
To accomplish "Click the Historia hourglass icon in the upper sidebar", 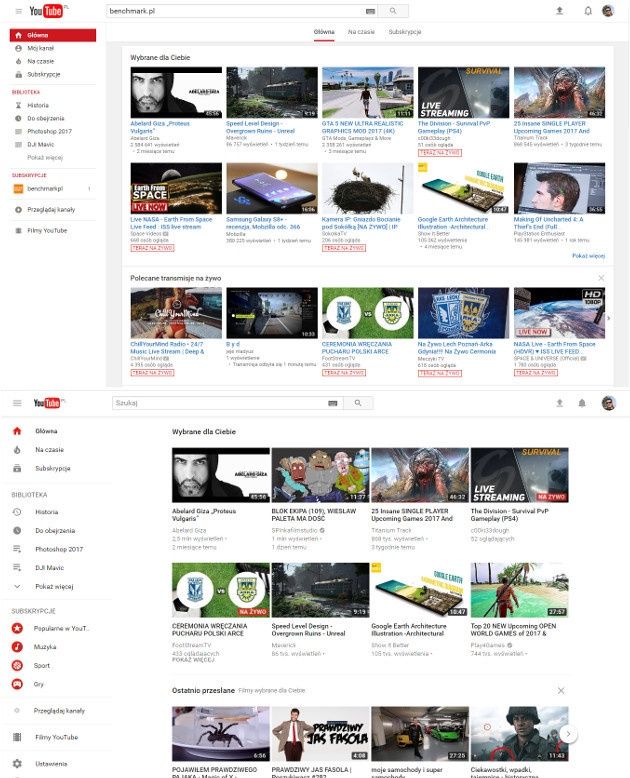I will (18, 105).
